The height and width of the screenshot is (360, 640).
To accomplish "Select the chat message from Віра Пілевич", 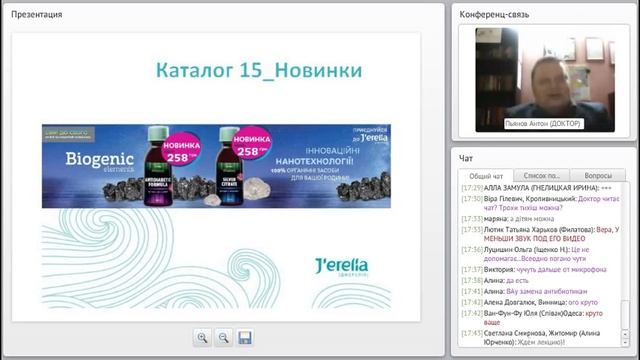I will 540,203.
